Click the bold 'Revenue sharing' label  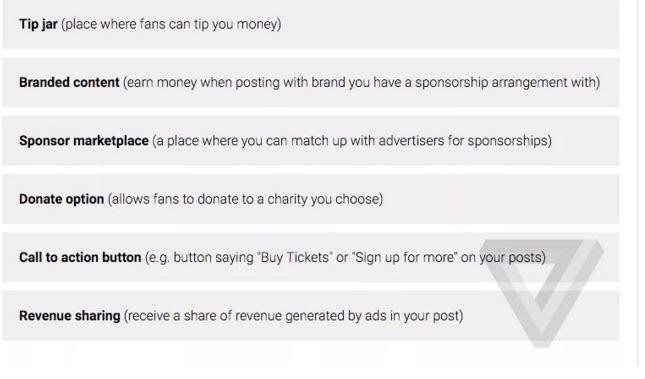[70, 316]
